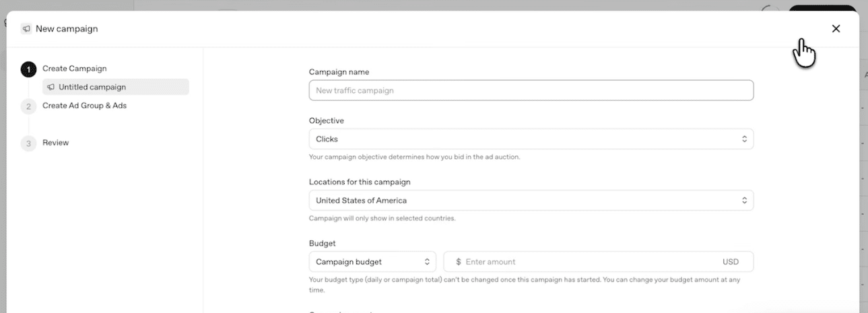868x313 pixels.
Task: Select step 2 circle in sidebar
Action: coord(28,106)
